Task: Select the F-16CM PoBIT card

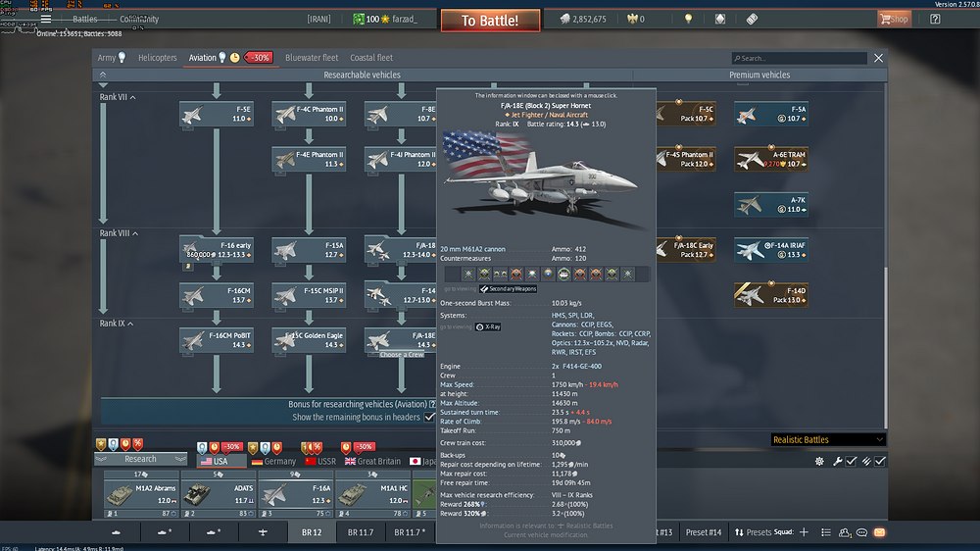Action: point(217,340)
